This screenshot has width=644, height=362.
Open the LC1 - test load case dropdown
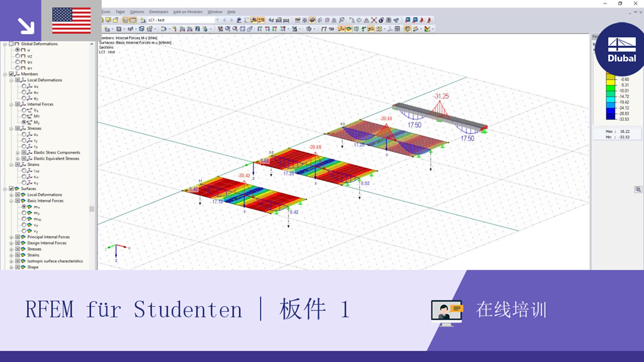pos(217,19)
